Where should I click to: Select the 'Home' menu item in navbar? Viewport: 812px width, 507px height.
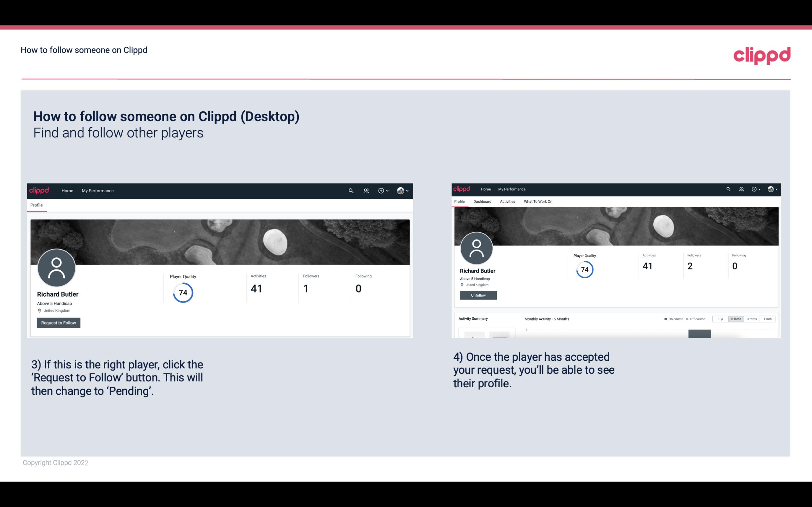[68, 190]
